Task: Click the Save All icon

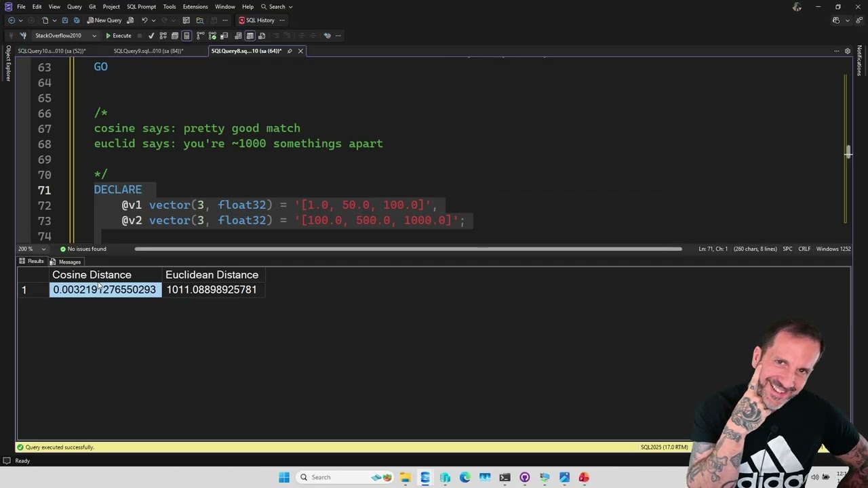Action: click(x=77, y=20)
